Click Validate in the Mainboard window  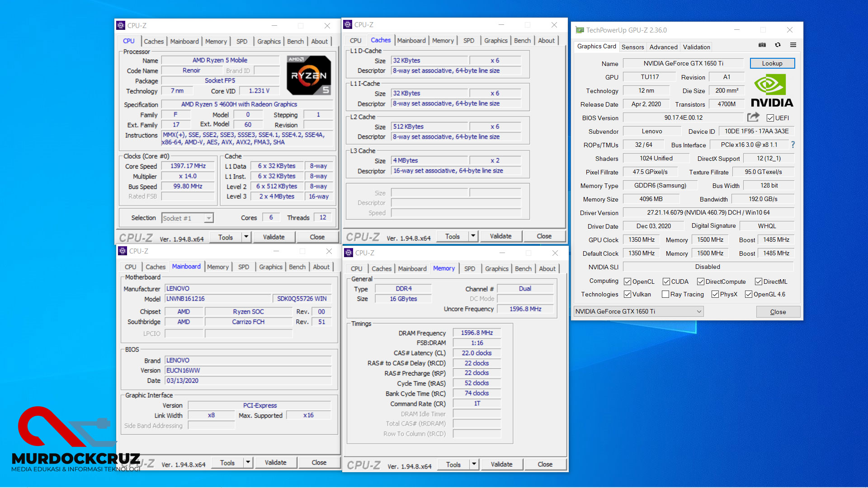pos(275,462)
